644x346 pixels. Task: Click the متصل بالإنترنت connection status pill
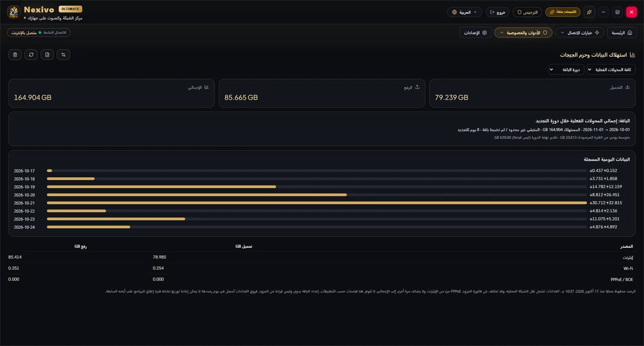39,33
